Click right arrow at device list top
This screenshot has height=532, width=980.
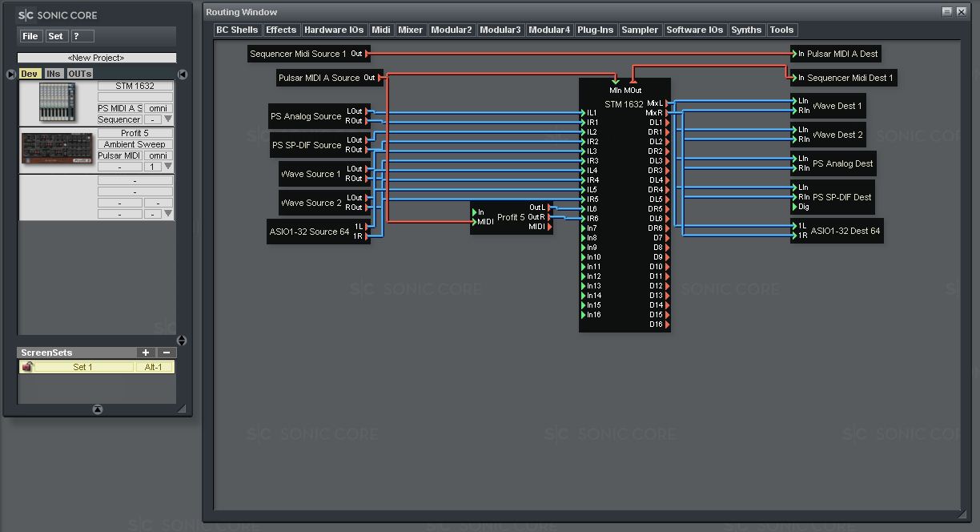(183, 75)
